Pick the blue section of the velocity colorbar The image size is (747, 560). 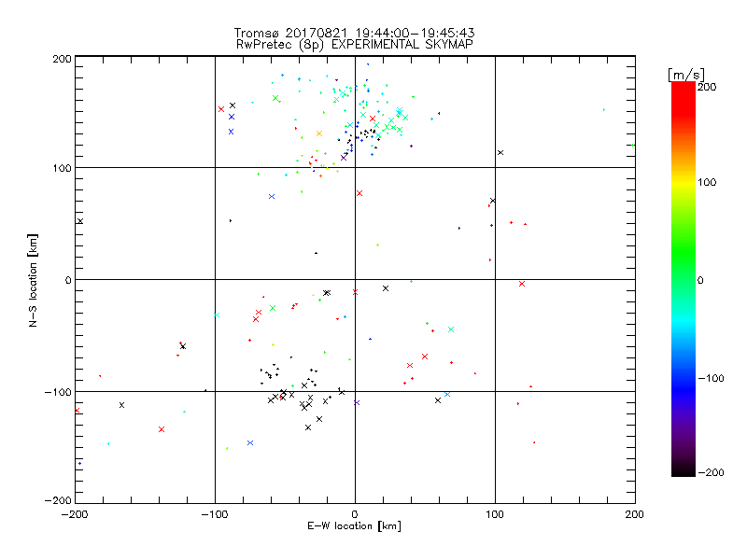(684, 388)
